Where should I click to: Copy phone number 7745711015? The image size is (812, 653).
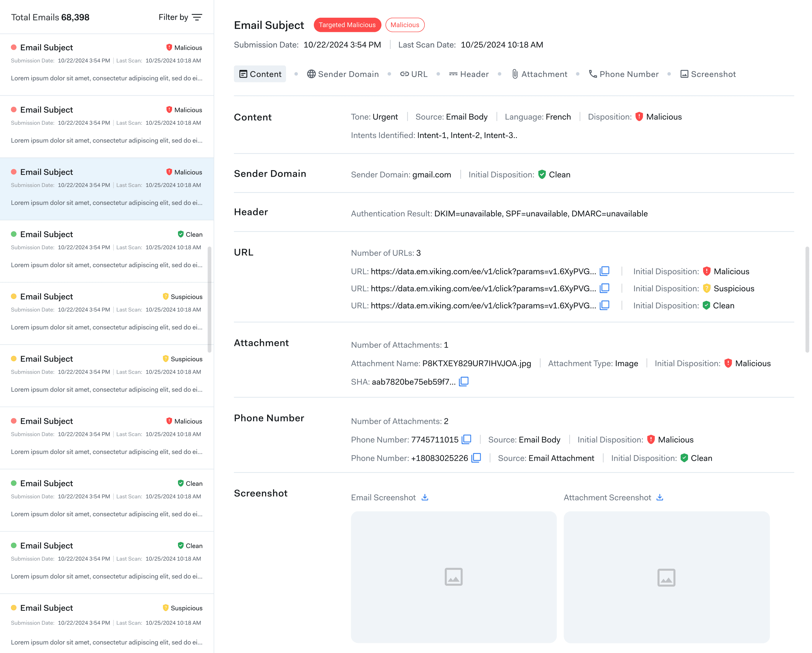[x=467, y=439]
